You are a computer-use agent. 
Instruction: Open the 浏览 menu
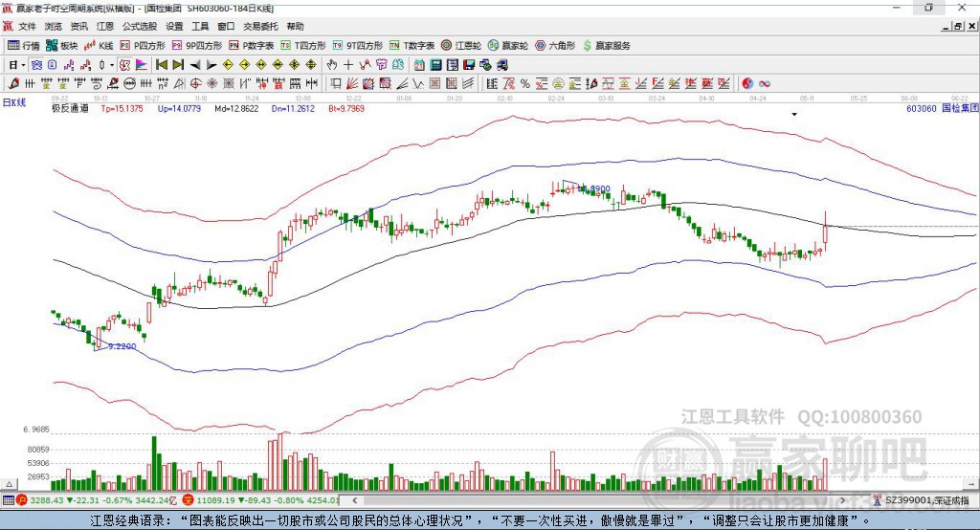pos(54,26)
